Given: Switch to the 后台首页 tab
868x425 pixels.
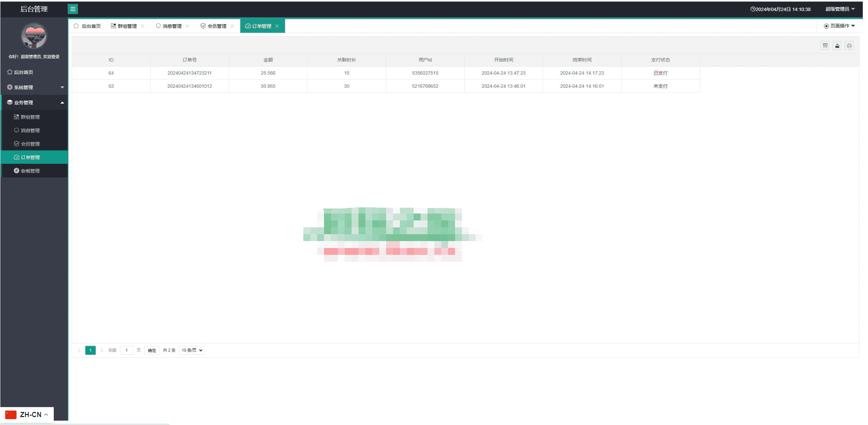Looking at the screenshot, I should pyautogui.click(x=87, y=26).
